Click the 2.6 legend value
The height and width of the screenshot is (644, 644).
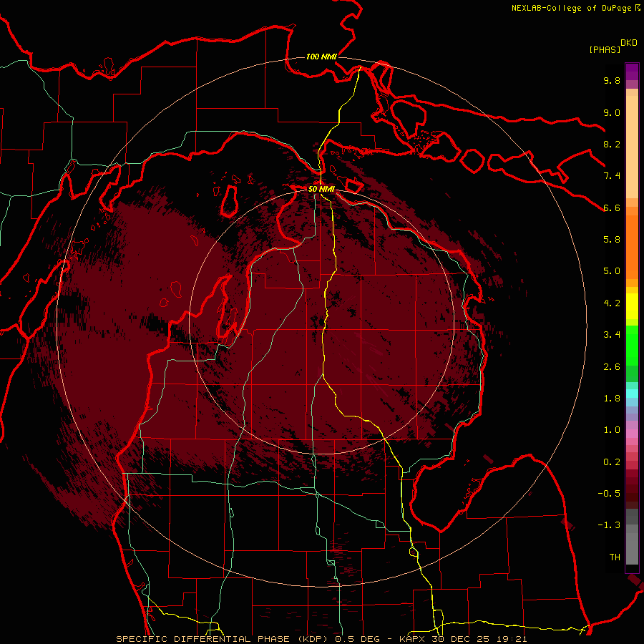[612, 367]
